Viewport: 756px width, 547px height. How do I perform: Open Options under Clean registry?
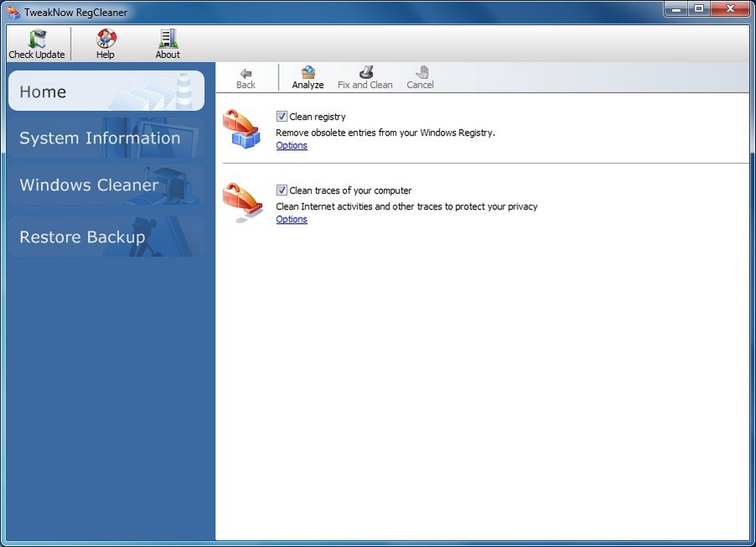pyautogui.click(x=291, y=145)
